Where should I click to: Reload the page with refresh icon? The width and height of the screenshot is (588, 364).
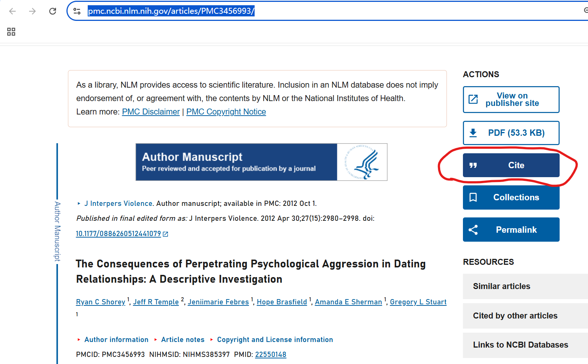coord(53,11)
